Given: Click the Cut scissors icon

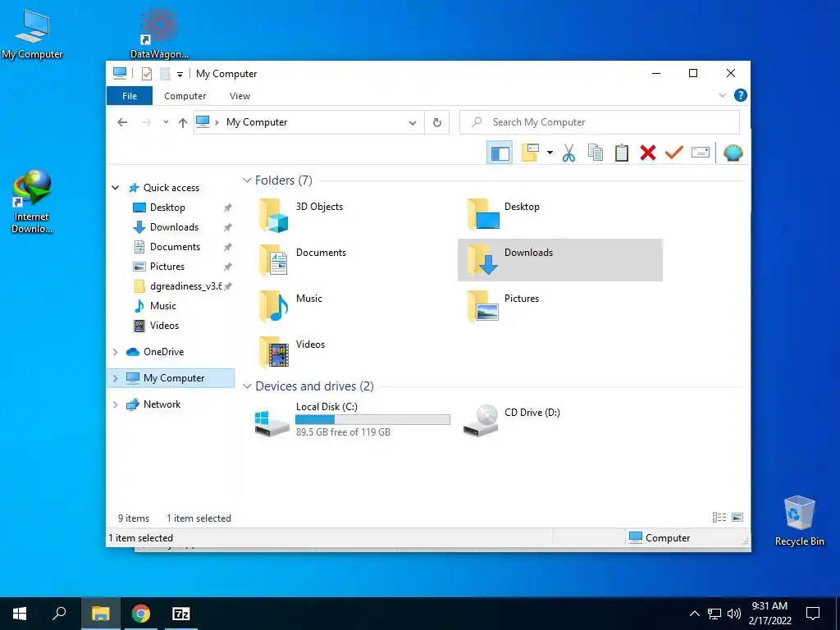Looking at the screenshot, I should click(x=569, y=153).
